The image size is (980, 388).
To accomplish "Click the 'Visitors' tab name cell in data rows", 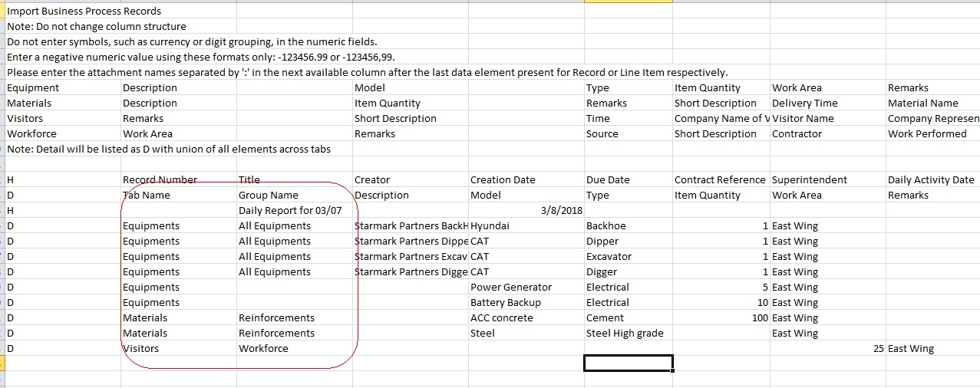I will pos(179,348).
